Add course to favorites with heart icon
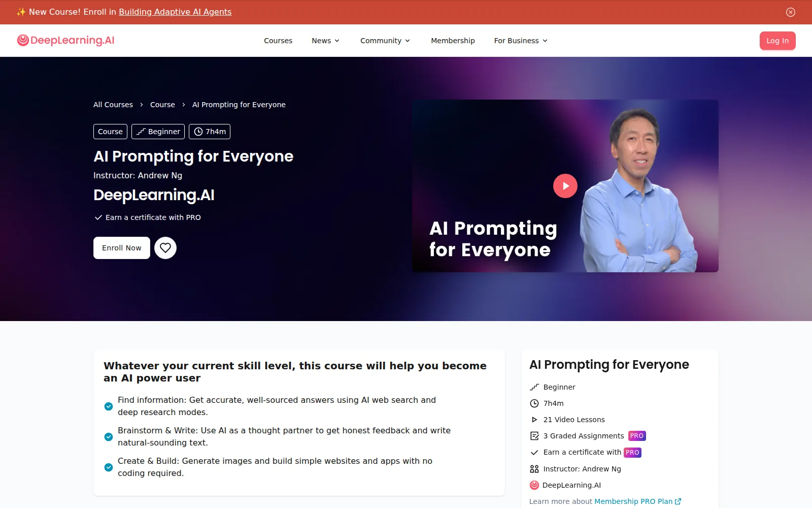 165,248
